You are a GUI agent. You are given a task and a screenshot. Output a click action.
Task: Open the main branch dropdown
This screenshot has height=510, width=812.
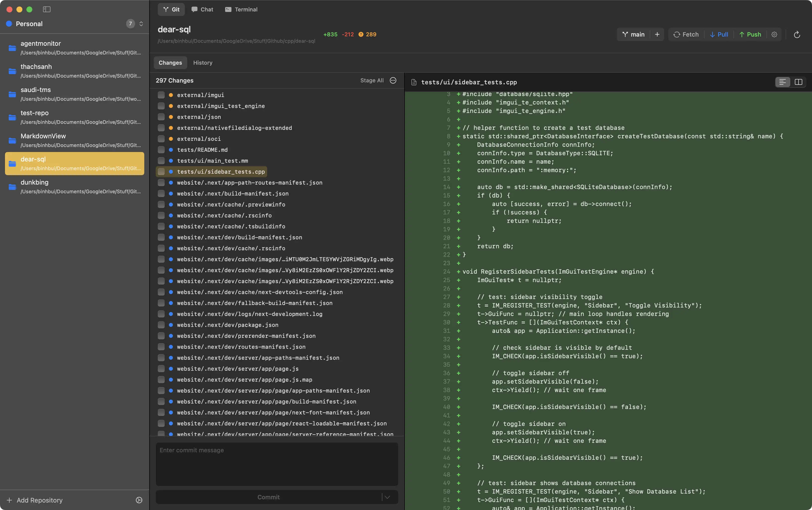(634, 34)
